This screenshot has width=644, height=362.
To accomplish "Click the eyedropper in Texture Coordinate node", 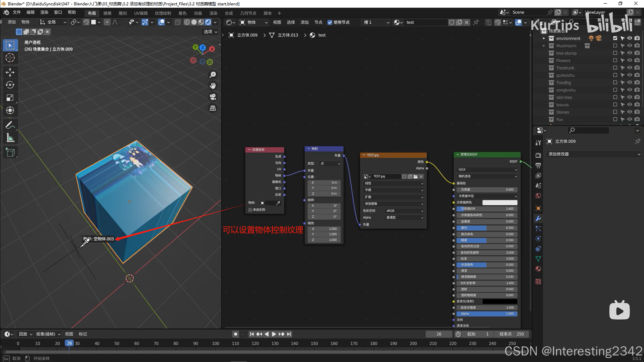I will pyautogui.click(x=278, y=203).
